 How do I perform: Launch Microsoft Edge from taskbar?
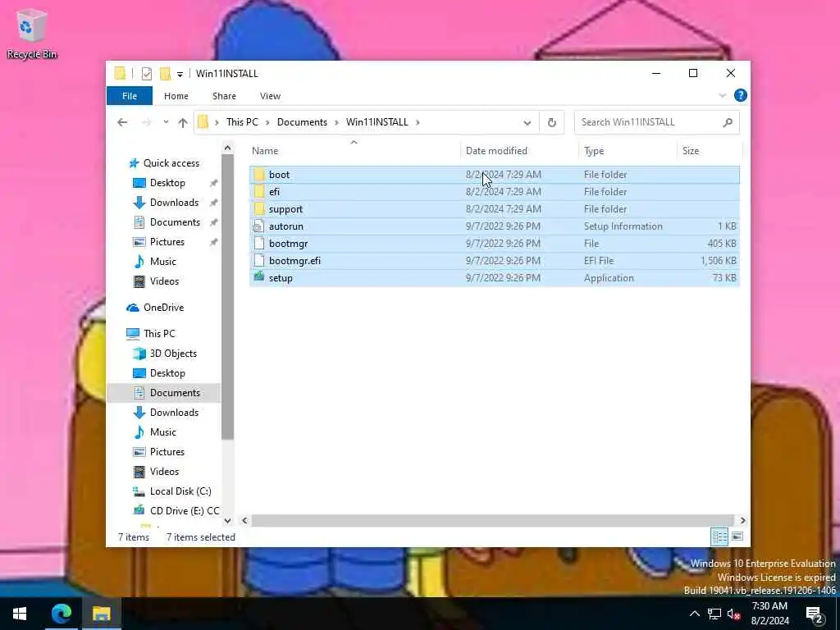point(62,614)
